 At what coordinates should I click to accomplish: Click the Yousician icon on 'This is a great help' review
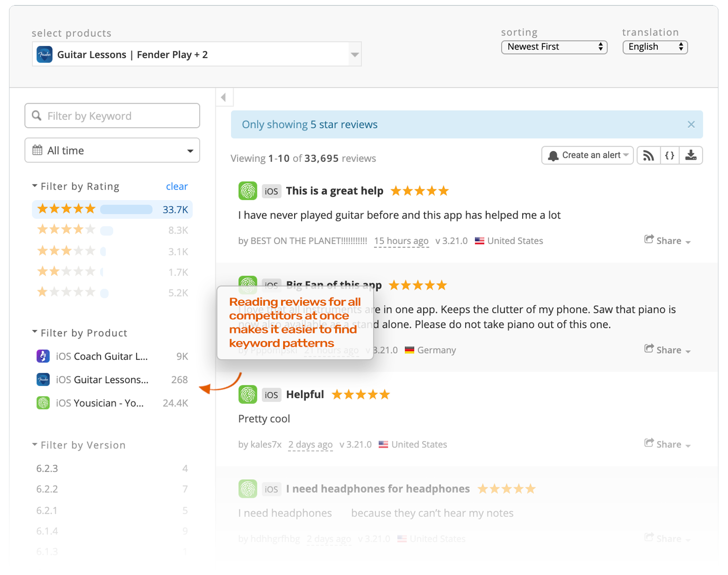[248, 191]
